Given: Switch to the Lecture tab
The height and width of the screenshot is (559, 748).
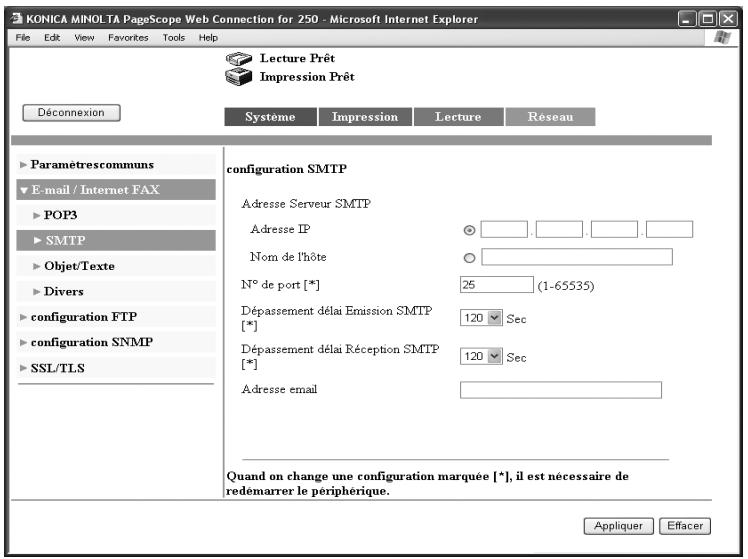Looking at the screenshot, I should tap(458, 117).
